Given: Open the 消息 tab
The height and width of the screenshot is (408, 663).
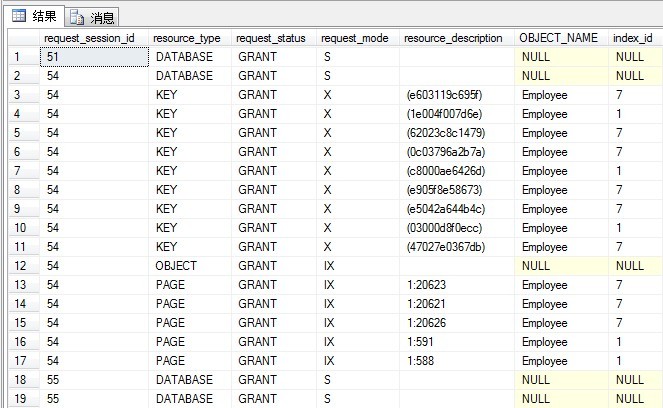Looking at the screenshot, I should (93, 17).
